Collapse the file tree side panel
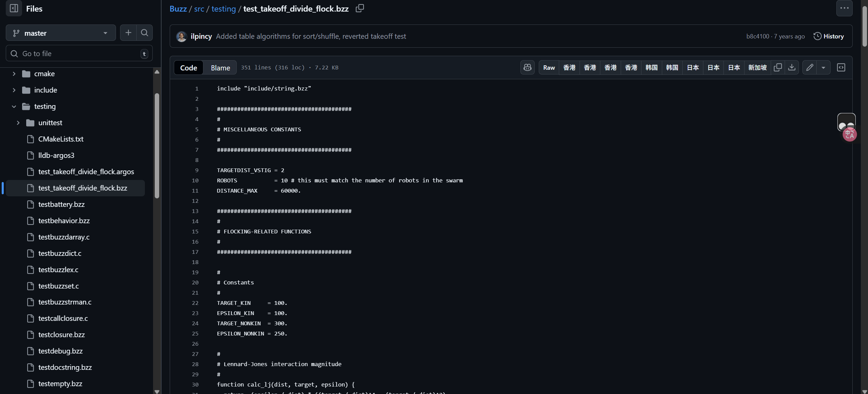This screenshot has height=394, width=868. [x=14, y=9]
